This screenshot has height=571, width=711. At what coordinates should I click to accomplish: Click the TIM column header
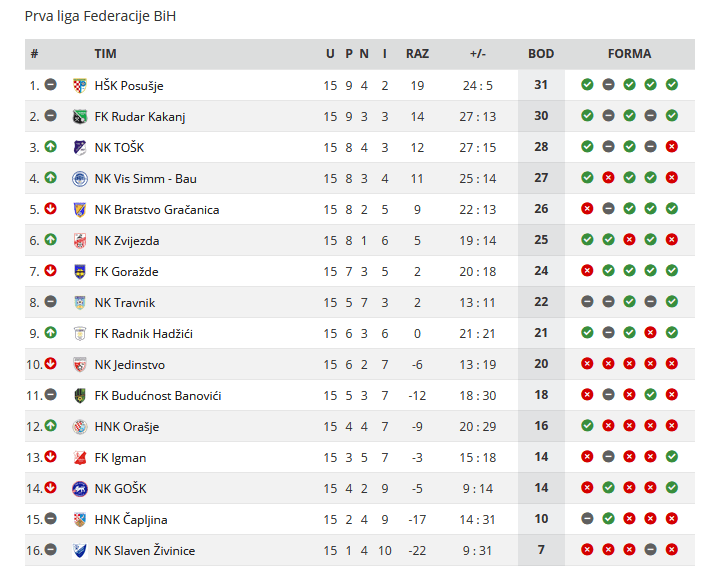pyautogui.click(x=105, y=54)
